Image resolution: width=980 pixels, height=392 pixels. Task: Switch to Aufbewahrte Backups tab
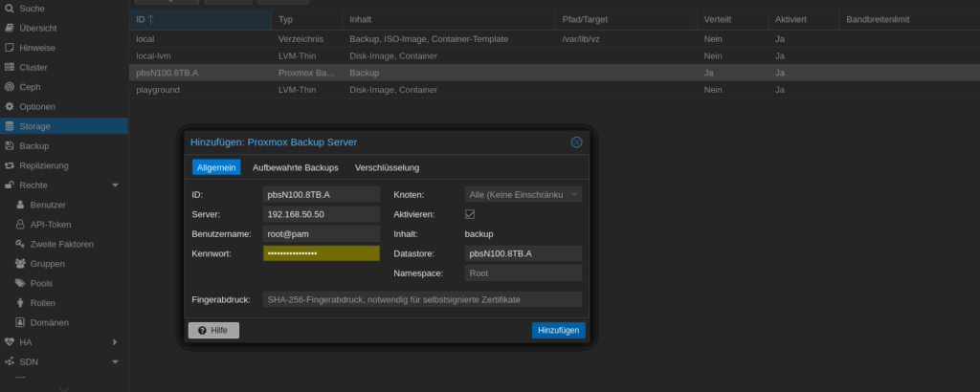point(295,167)
